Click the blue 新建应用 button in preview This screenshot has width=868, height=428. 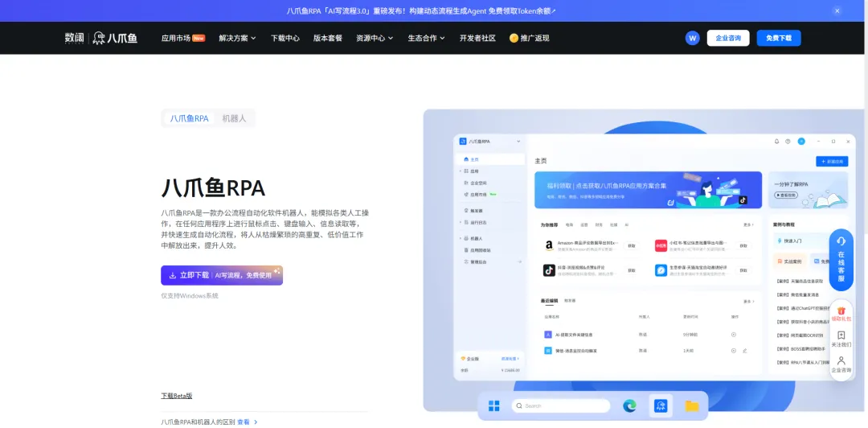(x=832, y=162)
